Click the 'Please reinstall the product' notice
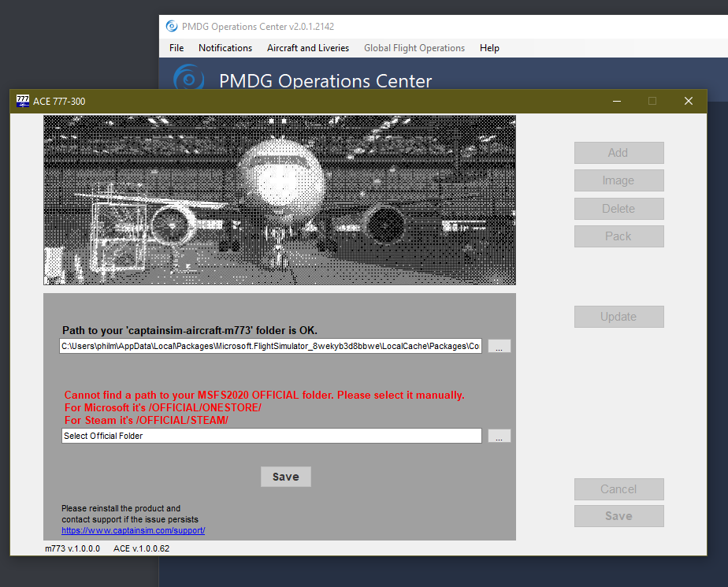Image resolution: width=728 pixels, height=587 pixels. (x=130, y=514)
